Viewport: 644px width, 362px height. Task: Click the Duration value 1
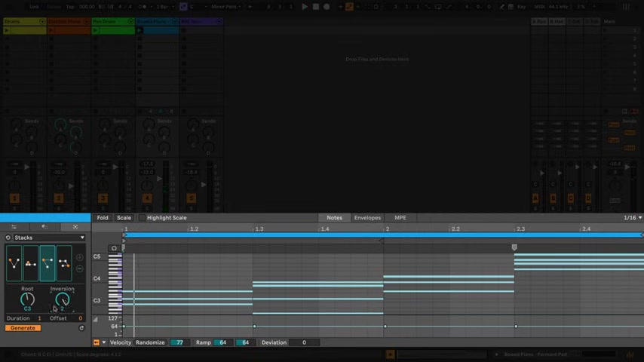[39, 318]
